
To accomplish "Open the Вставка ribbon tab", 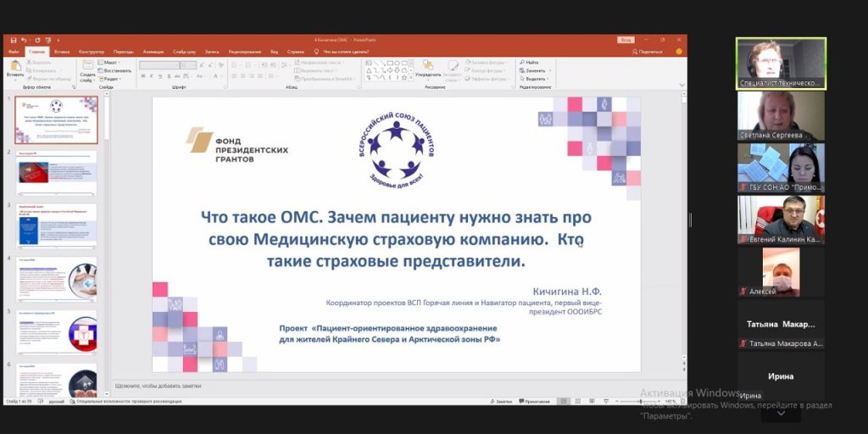I will click(x=63, y=52).
